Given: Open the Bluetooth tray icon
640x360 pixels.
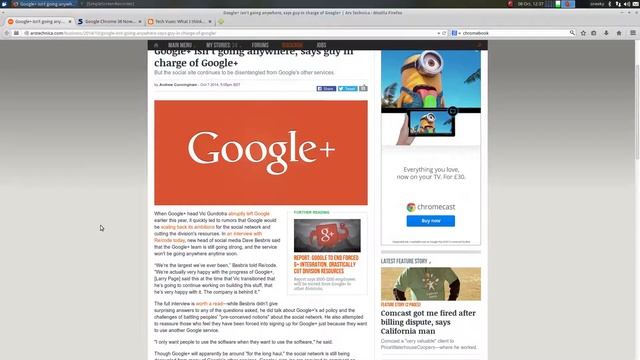Looking at the screenshot, I should coord(610,4).
